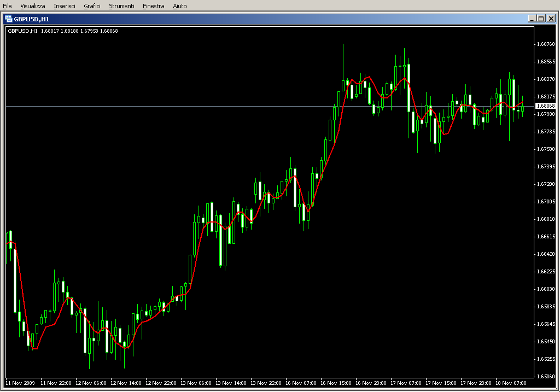Click the 17 Nov 15:00 time axis label
The height and width of the screenshot is (392, 560).
coord(441,383)
